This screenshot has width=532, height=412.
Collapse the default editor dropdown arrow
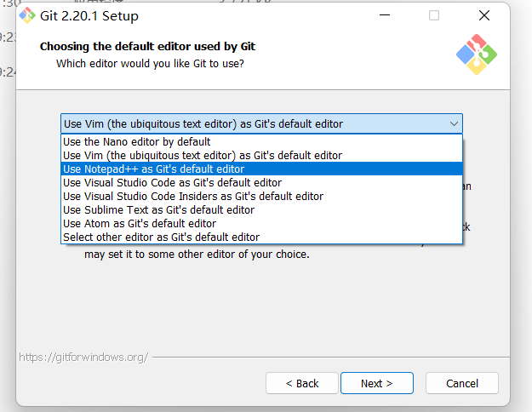(454, 124)
